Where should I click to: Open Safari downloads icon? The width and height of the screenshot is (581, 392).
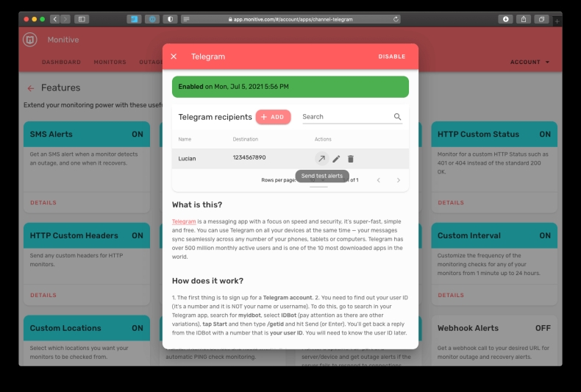506,18
